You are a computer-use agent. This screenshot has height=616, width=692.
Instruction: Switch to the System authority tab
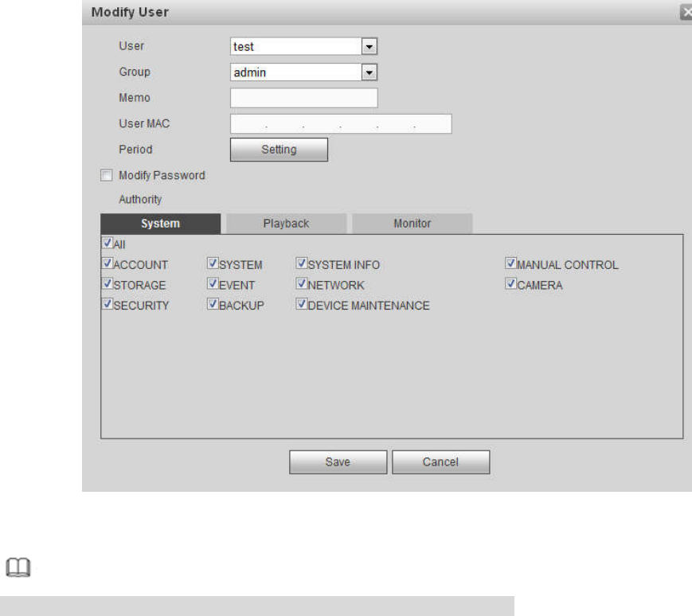[x=161, y=224]
